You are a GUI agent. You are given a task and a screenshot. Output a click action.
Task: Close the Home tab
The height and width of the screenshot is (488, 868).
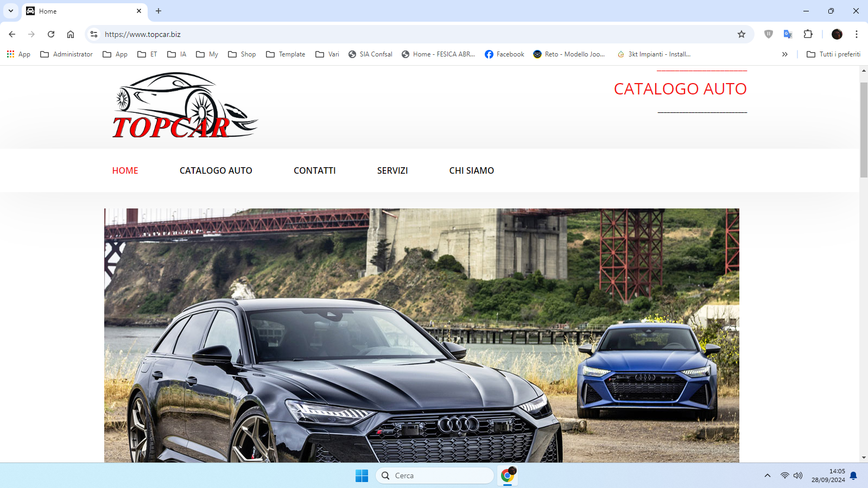coord(139,11)
